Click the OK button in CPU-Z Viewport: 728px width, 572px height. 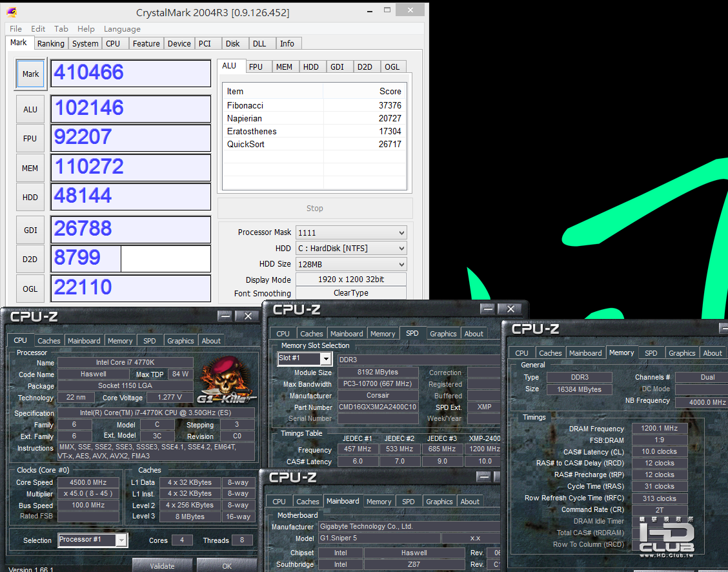[227, 566]
